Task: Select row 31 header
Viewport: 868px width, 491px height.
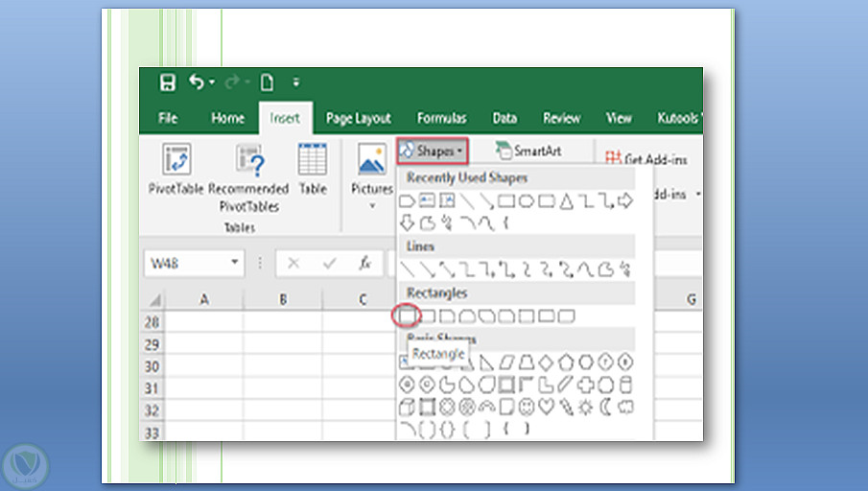Action: [x=152, y=388]
